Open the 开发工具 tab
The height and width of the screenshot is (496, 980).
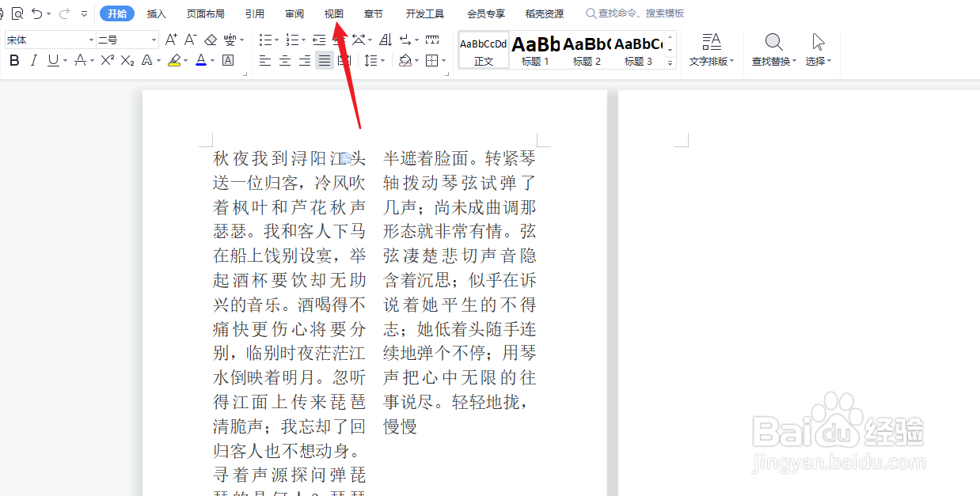[425, 13]
